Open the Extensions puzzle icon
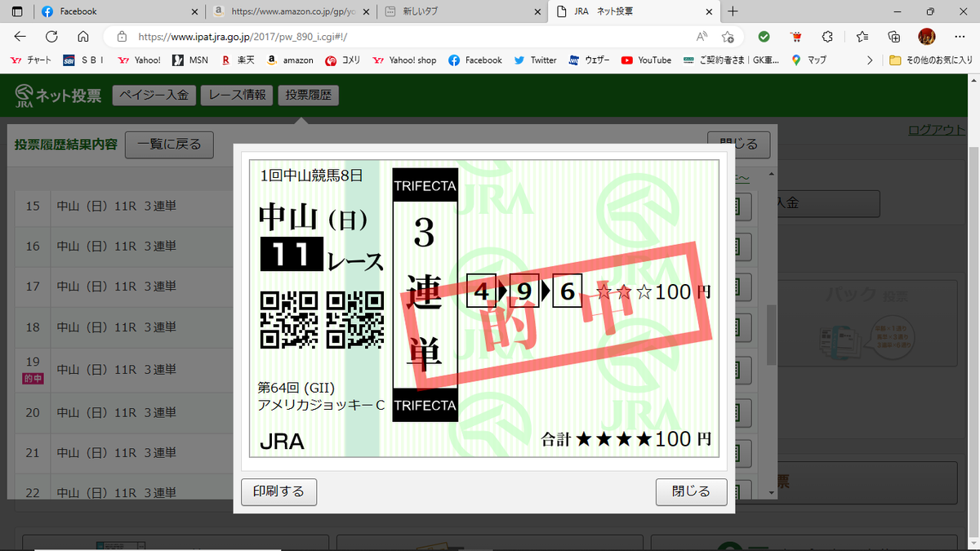This screenshot has height=551, width=980. [827, 37]
